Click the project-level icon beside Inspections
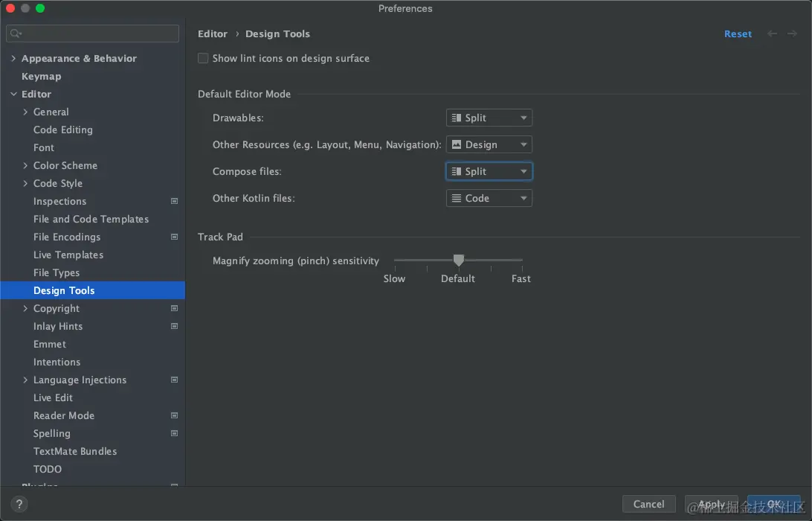812x521 pixels. [x=175, y=201]
